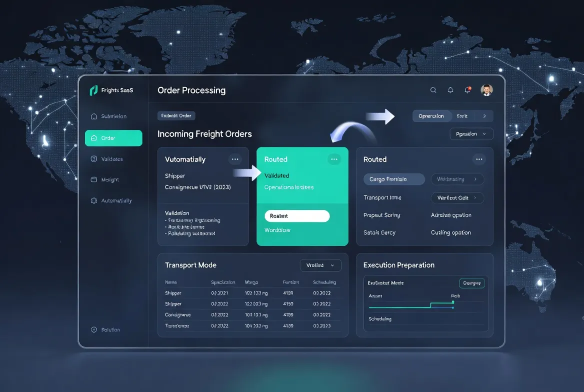Image resolution: width=584 pixels, height=392 pixels.
Task: Enable the Operation segment toggle
Action: [x=432, y=115]
